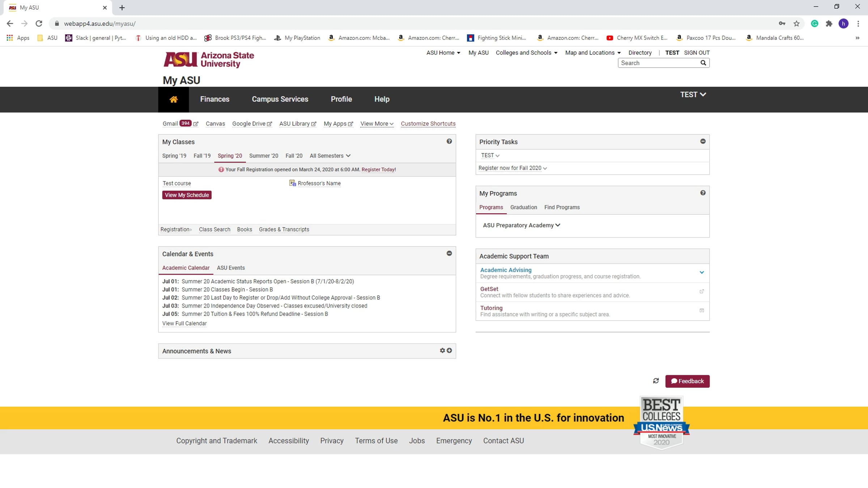Open the Find Programs tab
Image resolution: width=868 pixels, height=488 pixels.
(562, 207)
